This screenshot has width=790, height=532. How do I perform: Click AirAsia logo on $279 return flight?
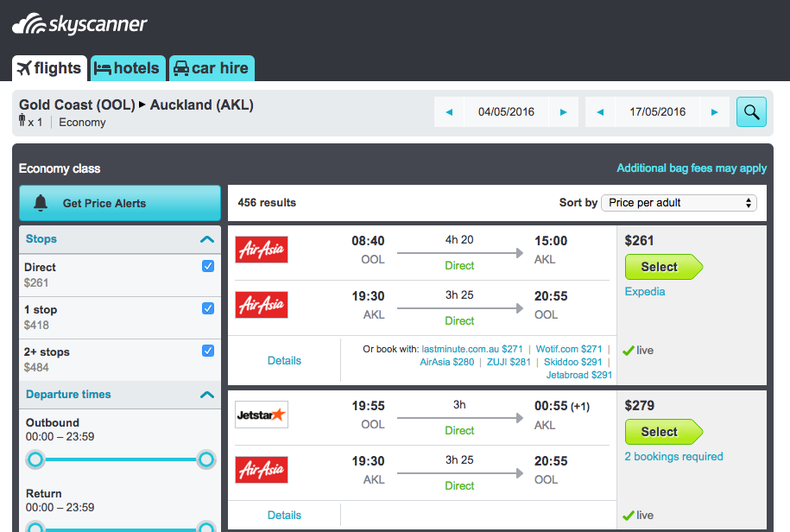262,470
